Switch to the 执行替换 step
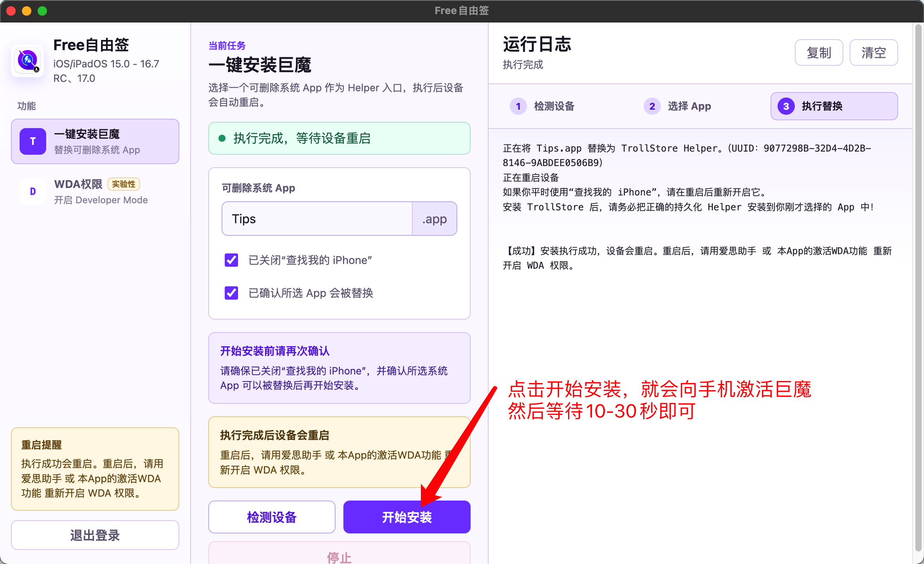This screenshot has width=924, height=564. click(834, 106)
